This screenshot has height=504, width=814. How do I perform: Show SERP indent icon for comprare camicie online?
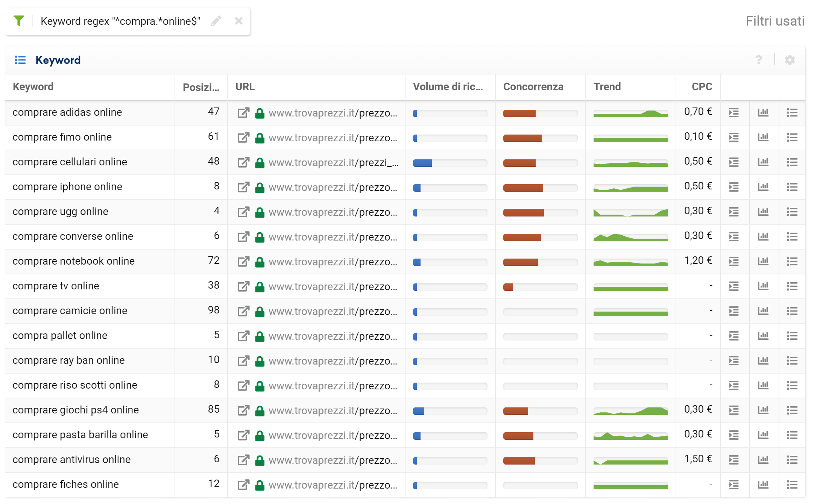[734, 311]
